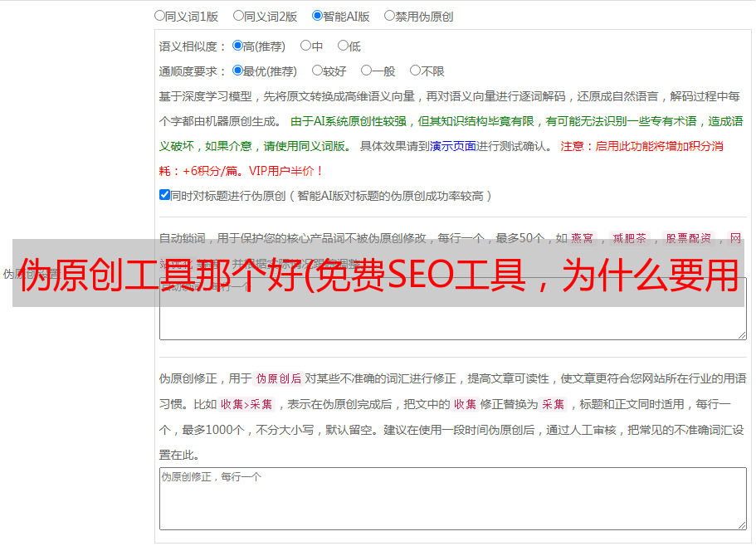Grab the resize handle of 伪原创修正 textarea
756x546 pixels.
click(x=742, y=525)
